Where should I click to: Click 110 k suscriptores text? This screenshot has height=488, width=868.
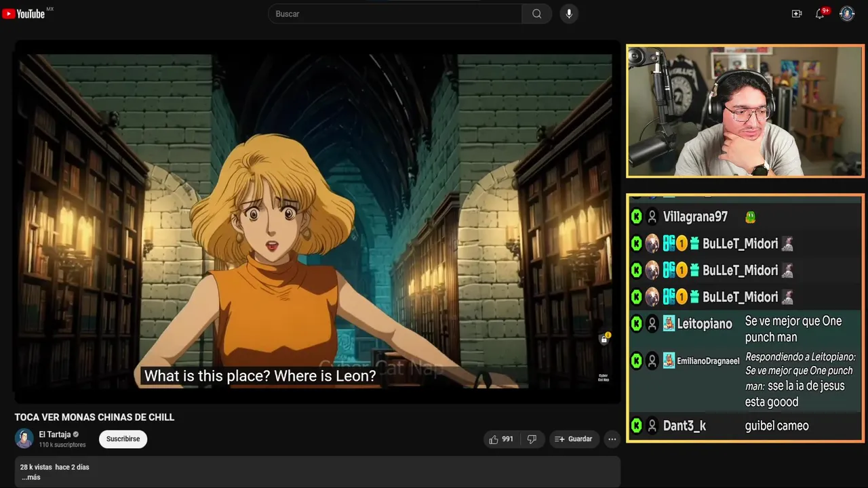click(62, 445)
